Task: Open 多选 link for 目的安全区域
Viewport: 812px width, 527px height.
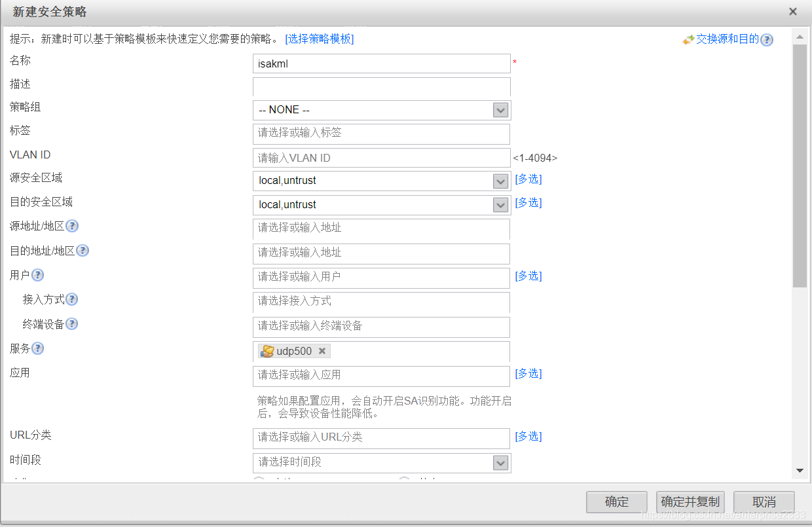Action: click(528, 203)
